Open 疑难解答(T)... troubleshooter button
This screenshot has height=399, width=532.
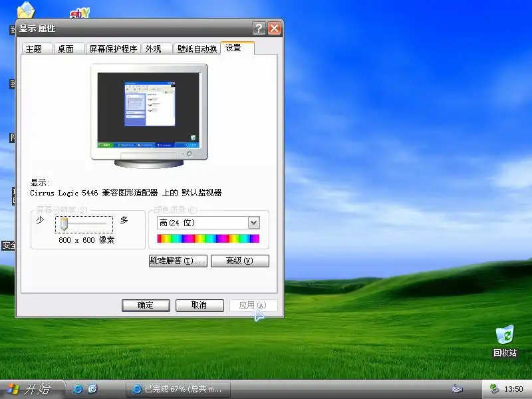(178, 261)
